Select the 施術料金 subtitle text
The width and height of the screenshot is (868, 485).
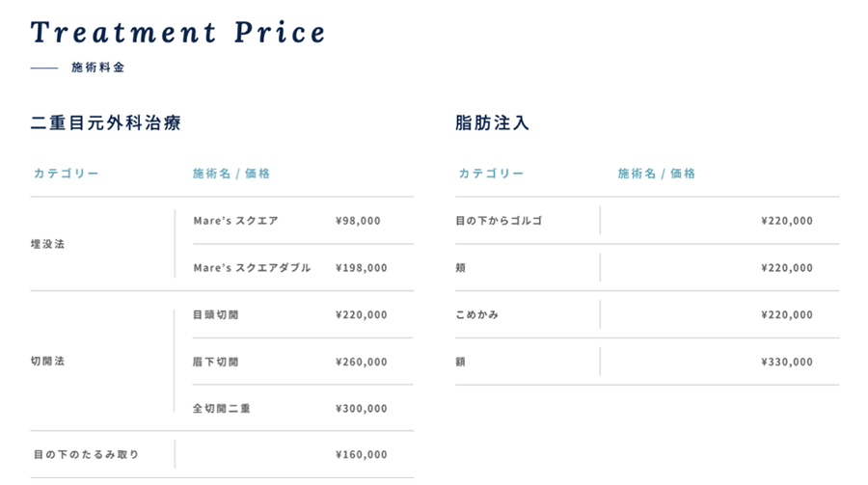[x=98, y=67]
